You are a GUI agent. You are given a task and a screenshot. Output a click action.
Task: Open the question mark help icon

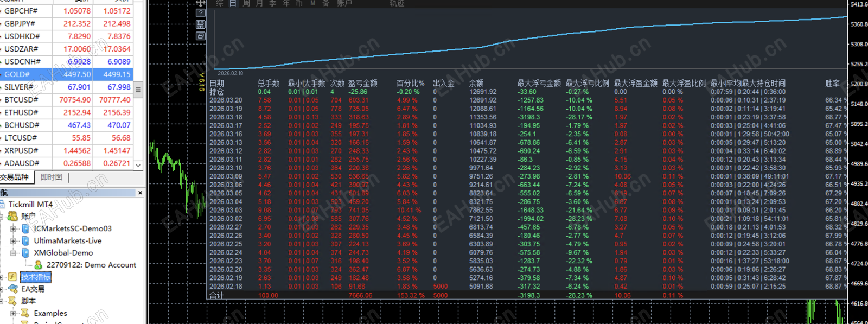201,13
